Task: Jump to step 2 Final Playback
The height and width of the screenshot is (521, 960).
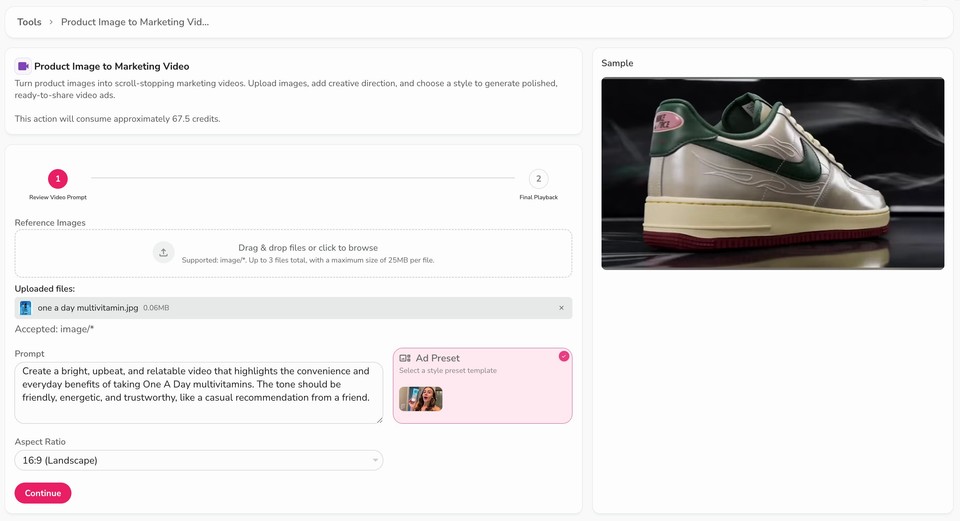Action: point(538,179)
